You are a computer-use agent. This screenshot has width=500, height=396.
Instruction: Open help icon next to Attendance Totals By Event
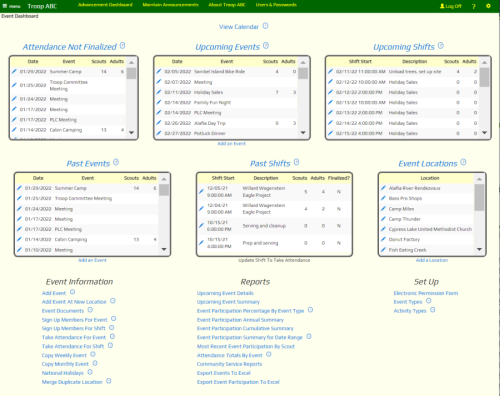(x=269, y=354)
